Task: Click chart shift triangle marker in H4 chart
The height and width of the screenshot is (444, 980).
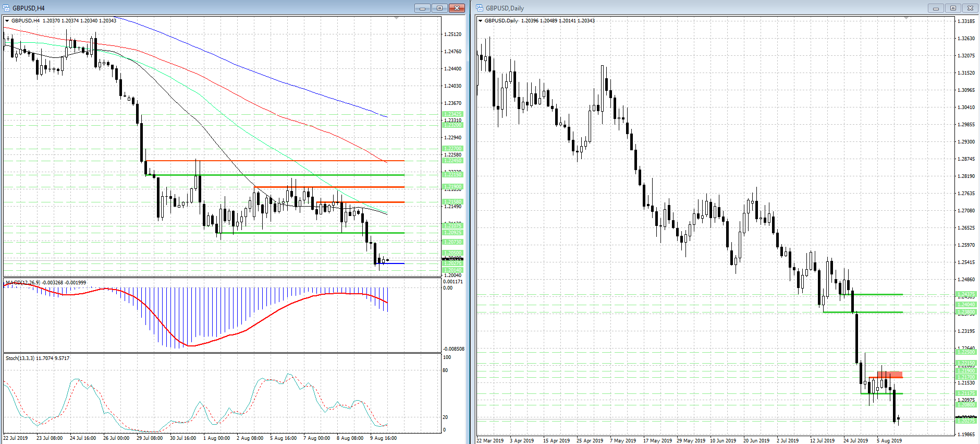Action: [396, 18]
